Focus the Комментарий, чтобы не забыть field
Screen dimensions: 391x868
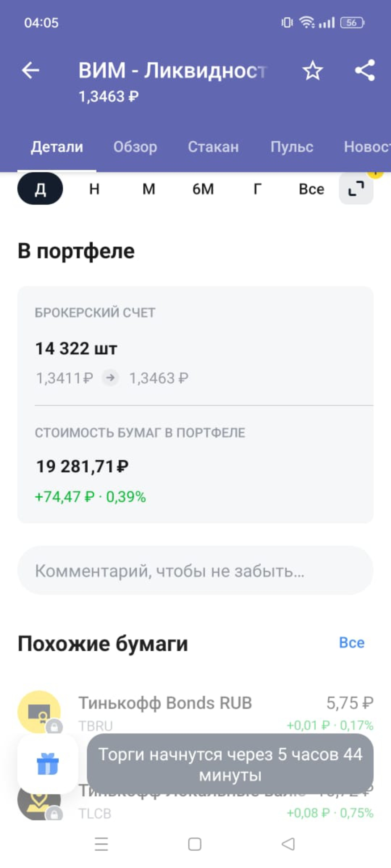pyautogui.click(x=195, y=570)
